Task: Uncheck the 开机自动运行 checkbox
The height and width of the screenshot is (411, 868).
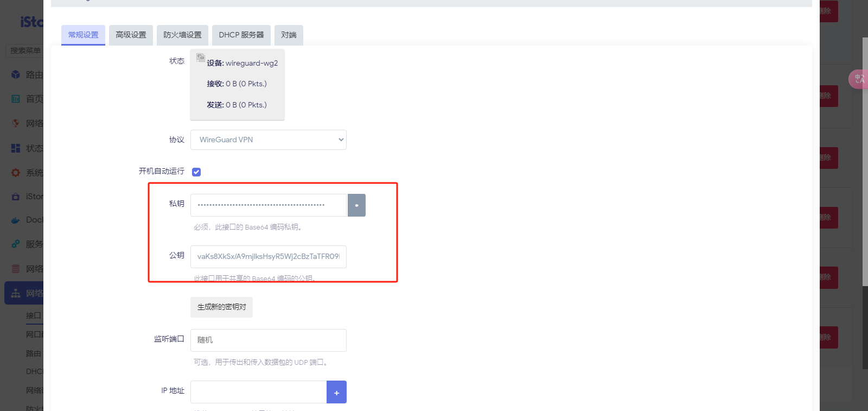Action: click(196, 172)
